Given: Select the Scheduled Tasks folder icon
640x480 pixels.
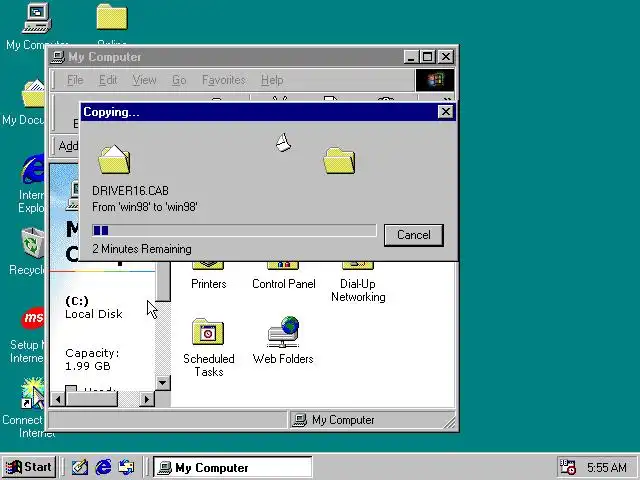Looking at the screenshot, I should (208, 332).
